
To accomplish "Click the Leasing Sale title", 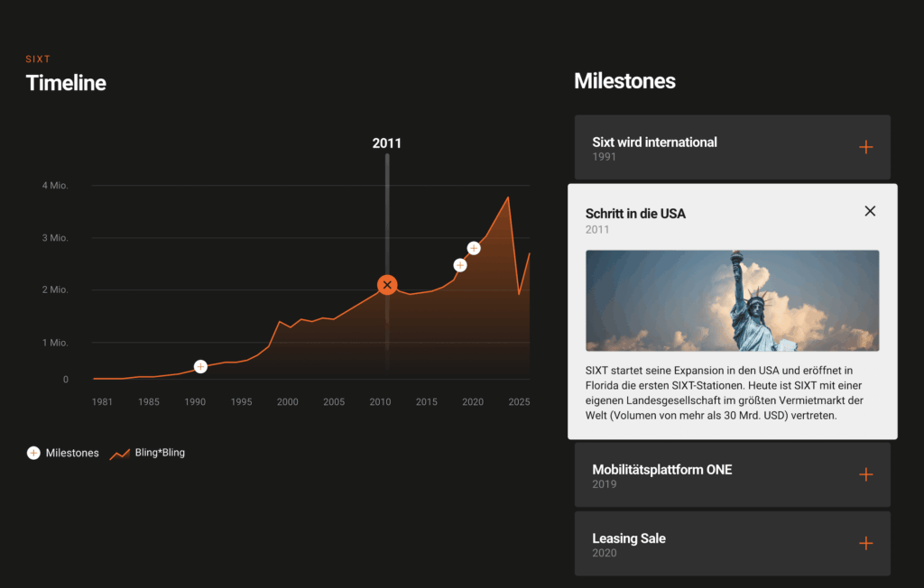I will pyautogui.click(x=629, y=538).
